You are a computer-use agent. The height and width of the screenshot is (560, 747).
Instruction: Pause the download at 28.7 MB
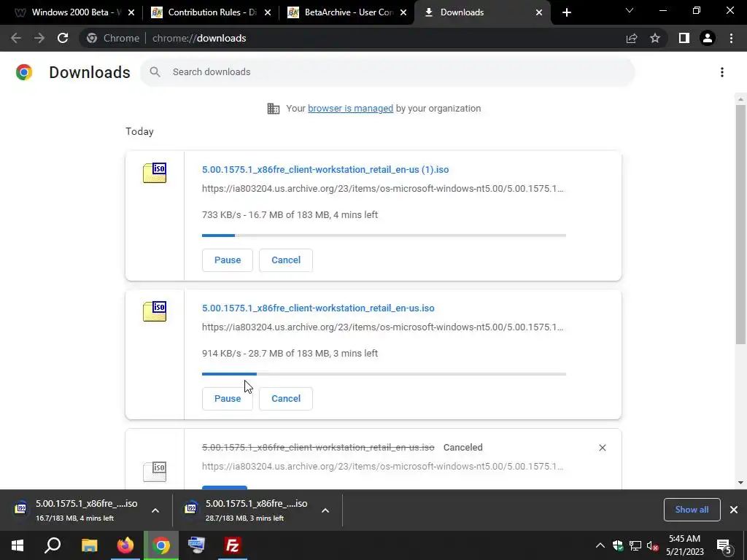[x=228, y=399]
